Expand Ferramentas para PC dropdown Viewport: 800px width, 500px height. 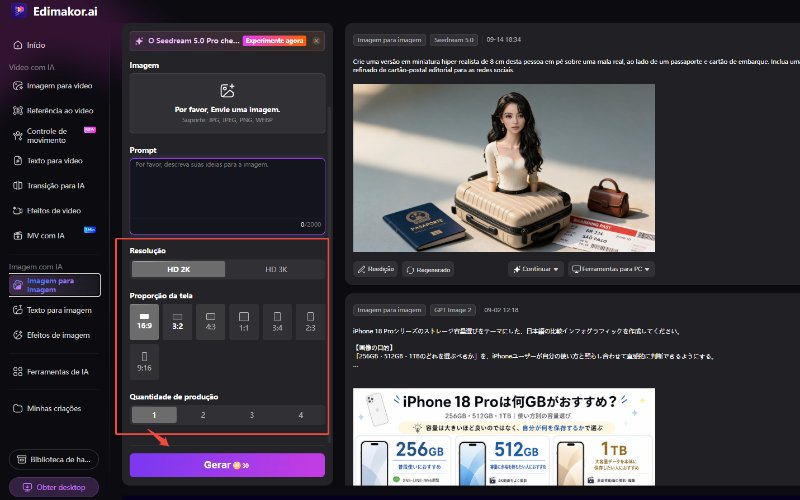[611, 269]
